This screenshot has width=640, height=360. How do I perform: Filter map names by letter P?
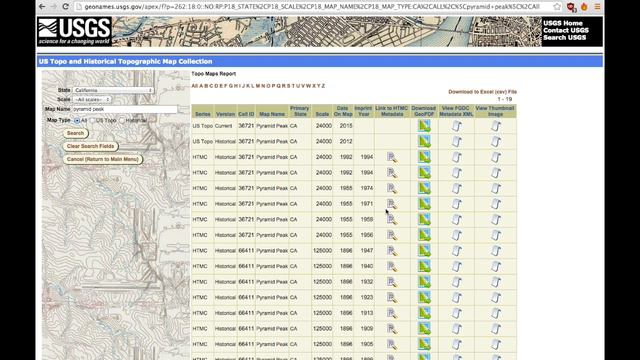(273, 86)
